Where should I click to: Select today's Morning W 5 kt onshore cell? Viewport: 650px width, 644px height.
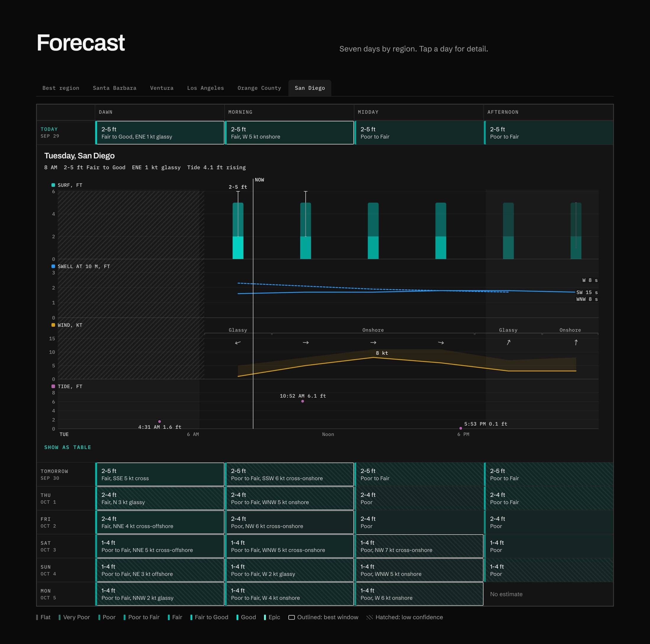pos(289,133)
